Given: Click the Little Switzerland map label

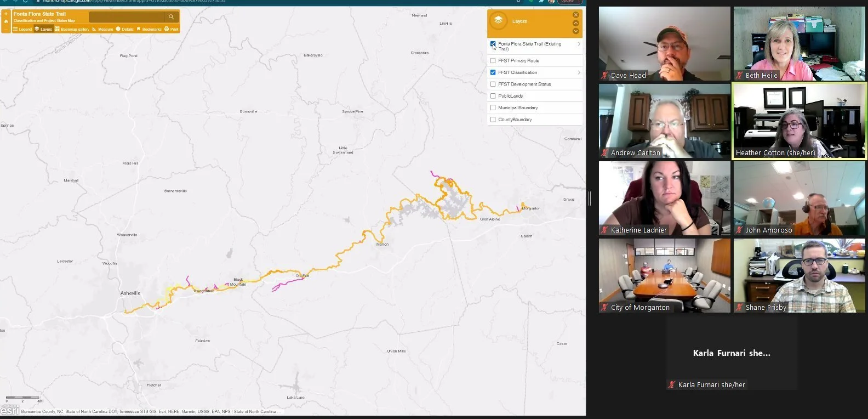Looking at the screenshot, I should pos(343,150).
